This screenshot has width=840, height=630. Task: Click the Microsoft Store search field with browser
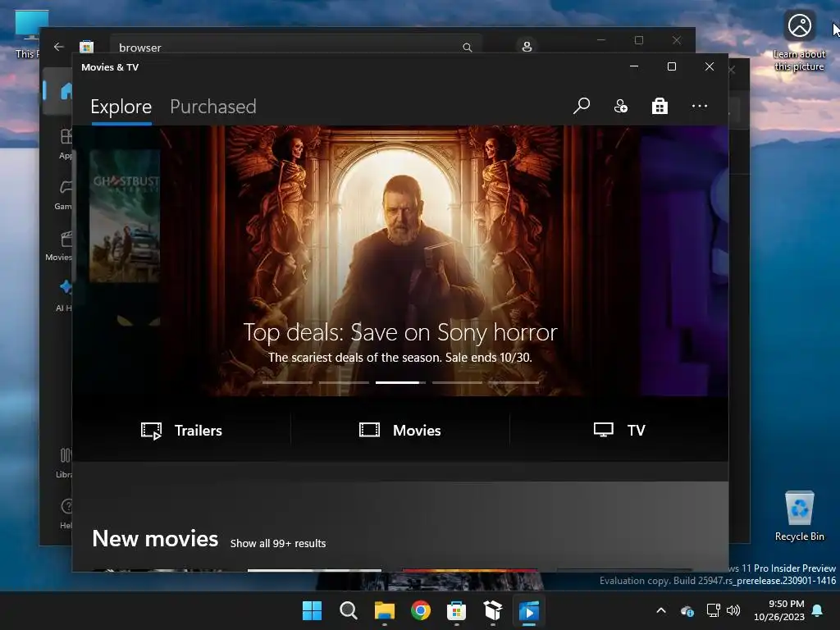[x=295, y=47]
